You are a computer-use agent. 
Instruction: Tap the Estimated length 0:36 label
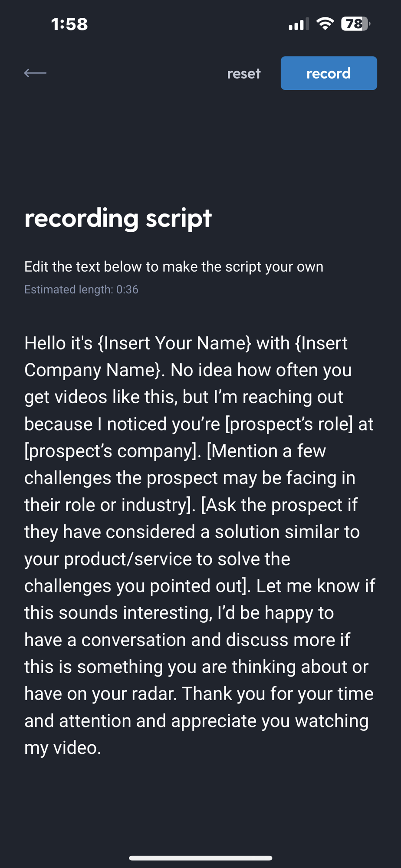81,289
